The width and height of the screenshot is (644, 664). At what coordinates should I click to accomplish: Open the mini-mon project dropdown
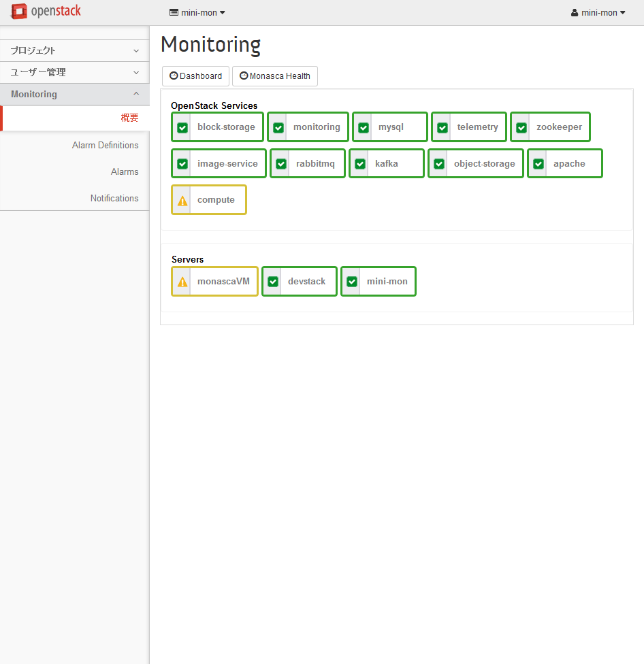tap(197, 13)
